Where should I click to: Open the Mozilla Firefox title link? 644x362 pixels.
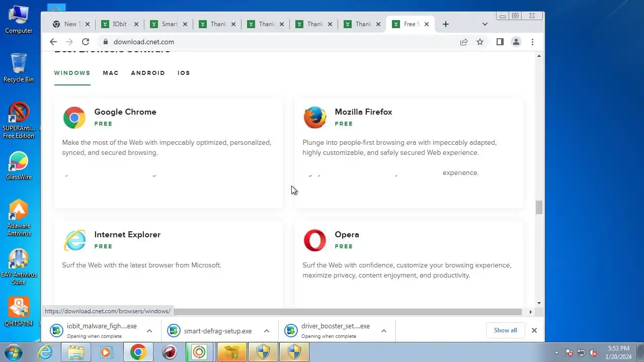(363, 112)
